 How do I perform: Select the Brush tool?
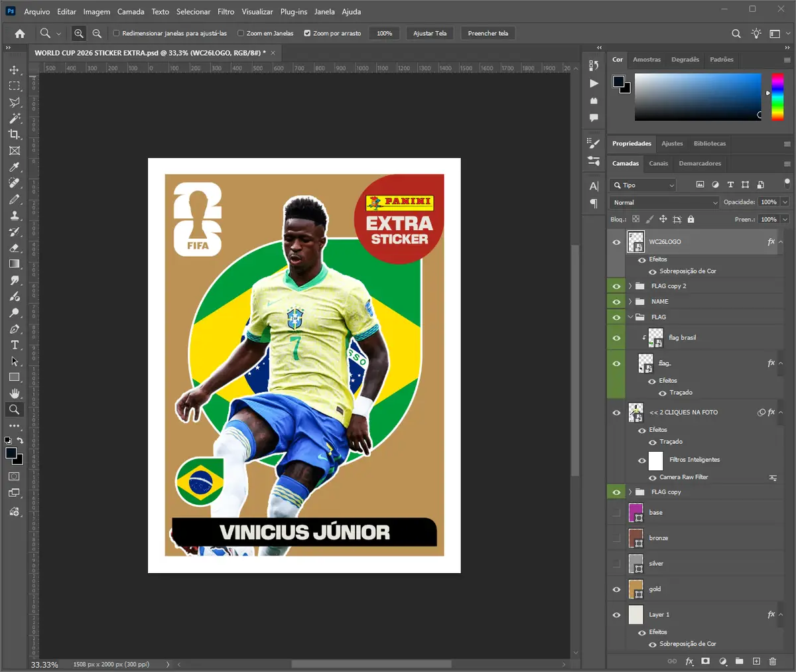click(15, 199)
